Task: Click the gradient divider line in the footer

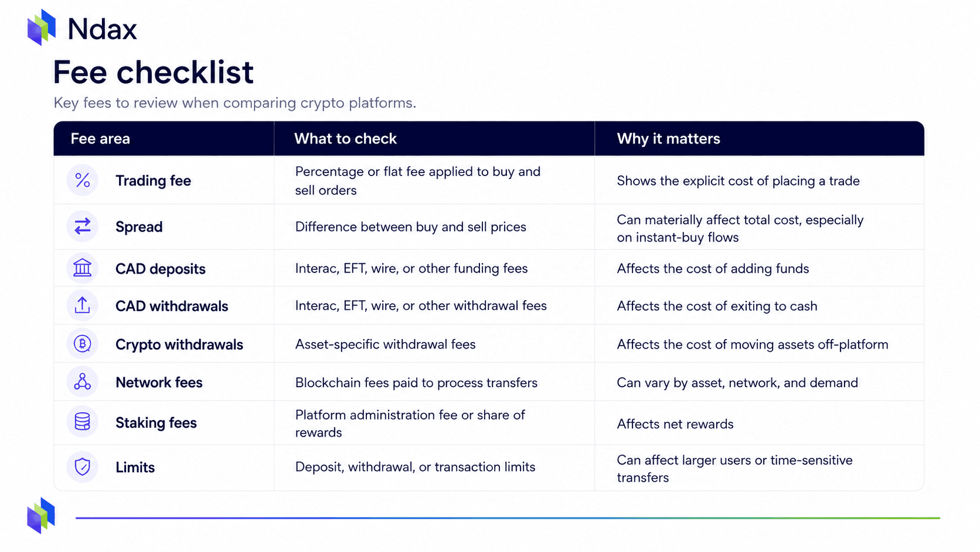Action: (x=508, y=518)
